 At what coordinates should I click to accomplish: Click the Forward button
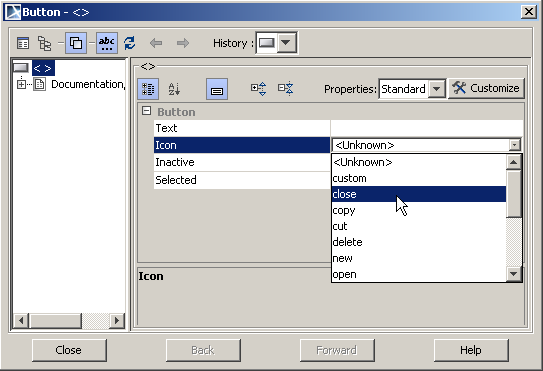pos(337,350)
